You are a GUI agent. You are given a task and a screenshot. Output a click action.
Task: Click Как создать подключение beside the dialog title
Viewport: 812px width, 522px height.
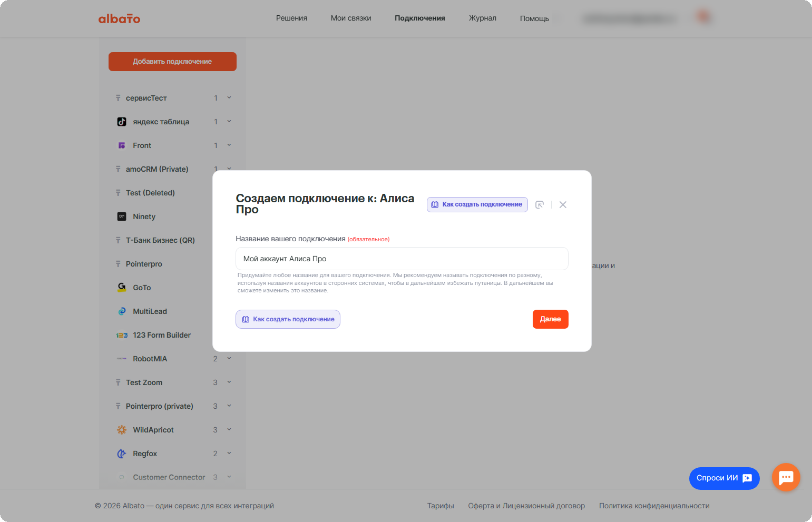(x=477, y=204)
